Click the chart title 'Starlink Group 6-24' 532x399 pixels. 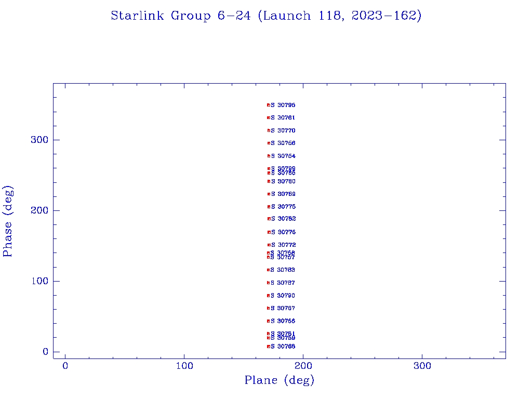[180, 16]
